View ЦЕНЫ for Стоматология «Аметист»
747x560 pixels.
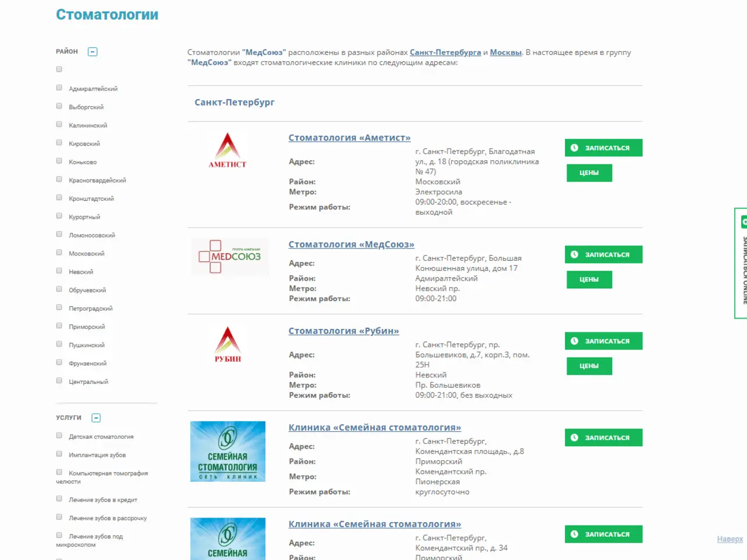click(x=589, y=173)
